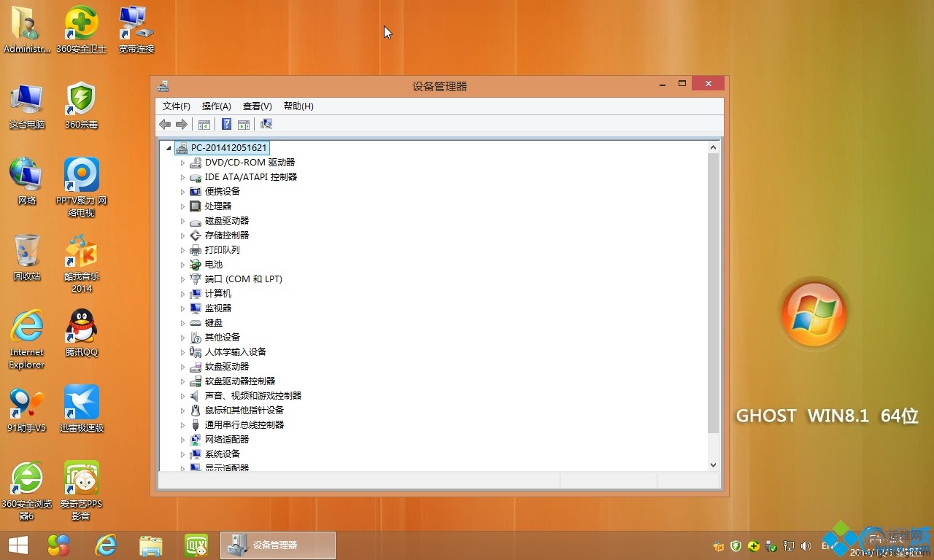Click the Forward arrow in Device Manager toolbar
Viewport: 934px width, 560px height.
click(x=182, y=125)
